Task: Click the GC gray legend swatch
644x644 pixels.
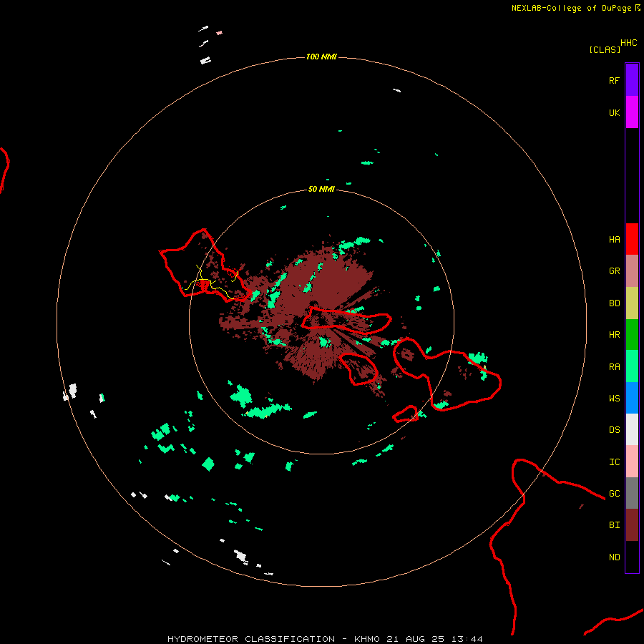Action: (x=632, y=493)
